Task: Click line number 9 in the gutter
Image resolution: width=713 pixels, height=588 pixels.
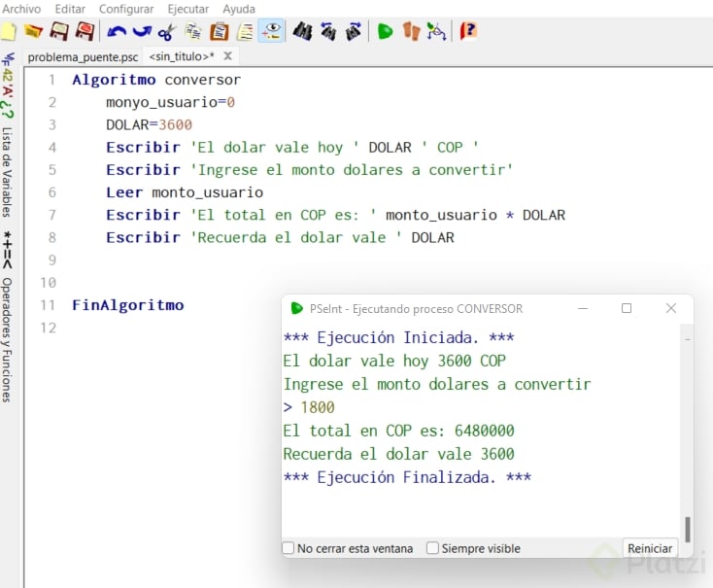Action: (52, 259)
